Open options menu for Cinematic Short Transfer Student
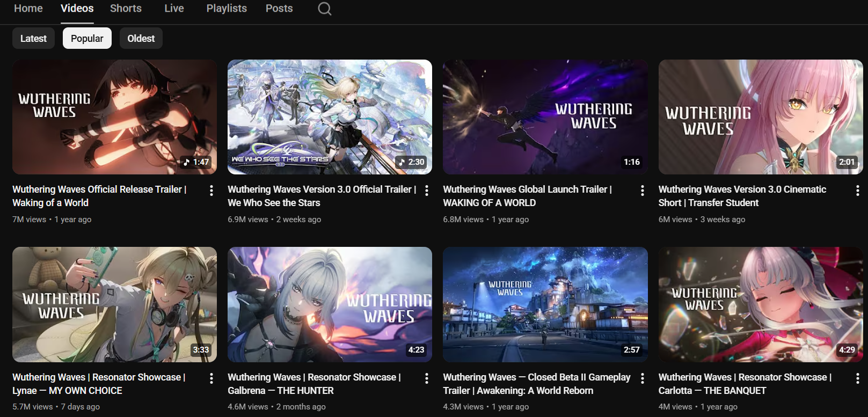The image size is (868, 417). [x=858, y=191]
